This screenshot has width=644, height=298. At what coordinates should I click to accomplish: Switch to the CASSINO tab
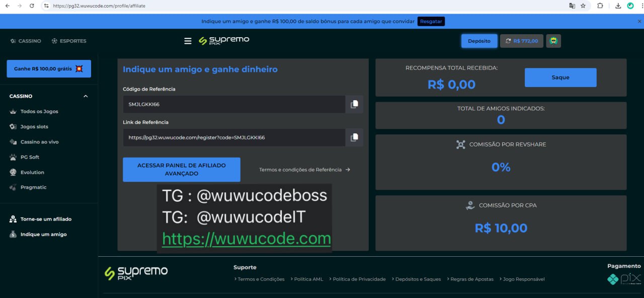[x=26, y=41]
